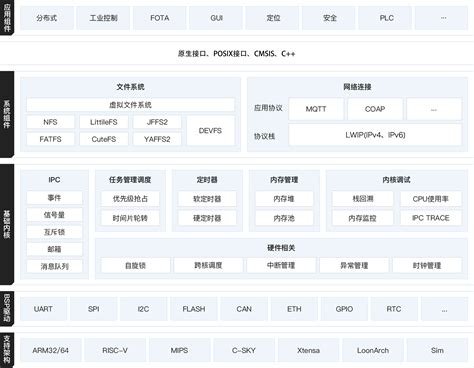
Task: Select the YAFFS2 box
Action: click(x=157, y=139)
